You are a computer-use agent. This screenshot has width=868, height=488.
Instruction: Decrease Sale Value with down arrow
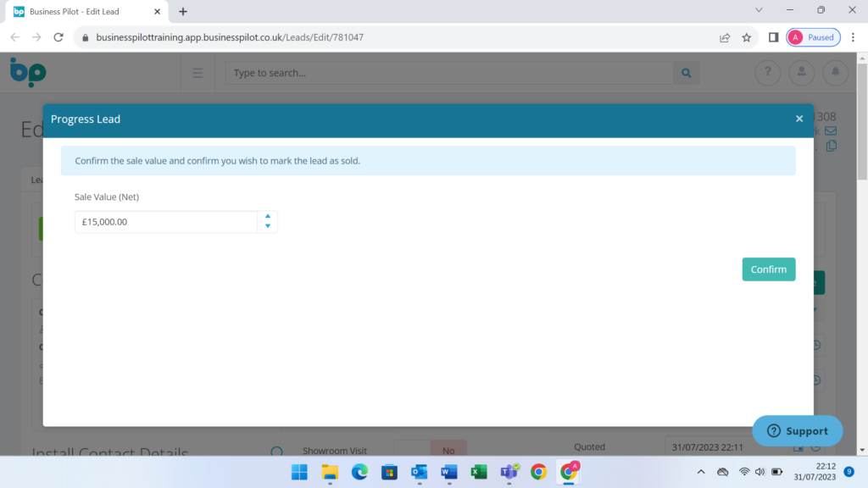click(x=268, y=226)
